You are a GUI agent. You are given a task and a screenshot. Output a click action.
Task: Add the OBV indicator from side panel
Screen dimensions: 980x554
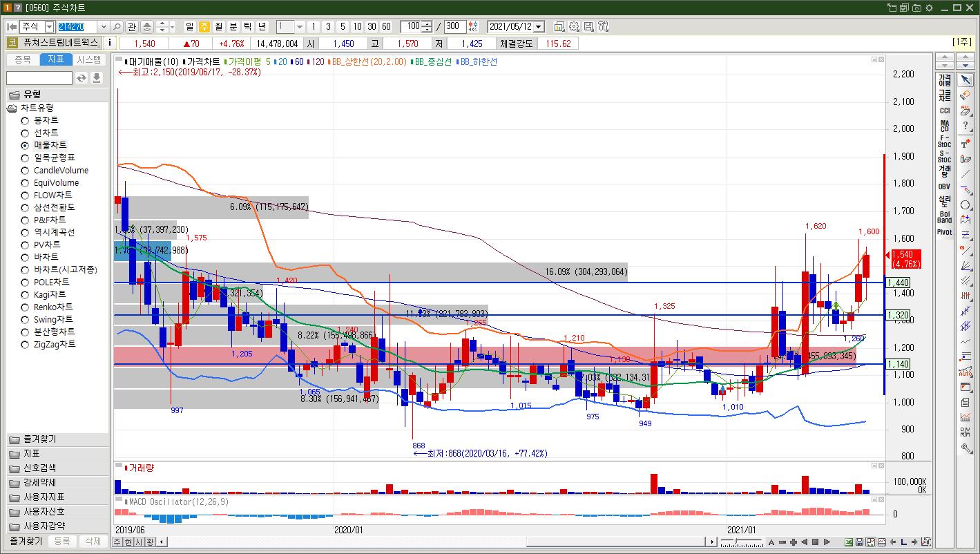point(944,186)
